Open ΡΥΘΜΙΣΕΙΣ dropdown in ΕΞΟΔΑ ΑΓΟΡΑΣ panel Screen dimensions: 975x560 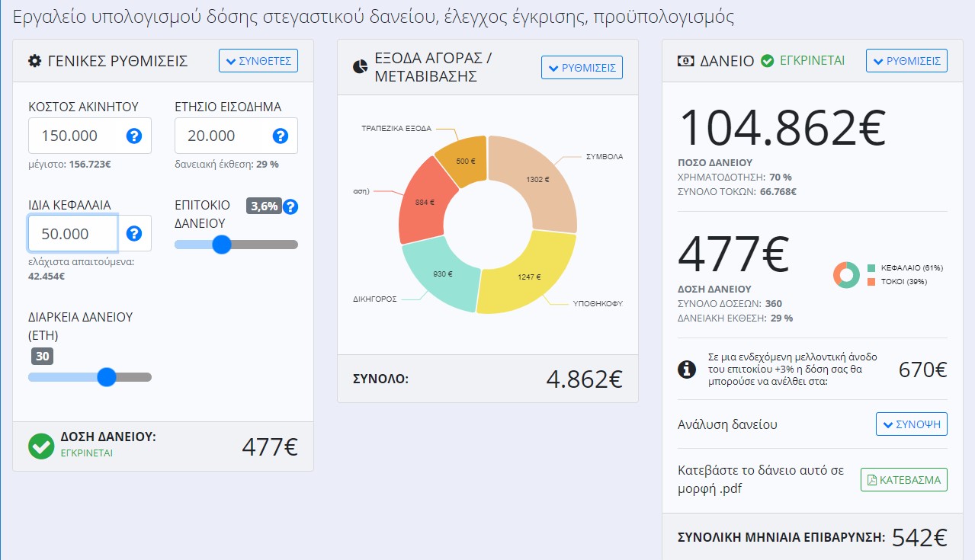582,68
